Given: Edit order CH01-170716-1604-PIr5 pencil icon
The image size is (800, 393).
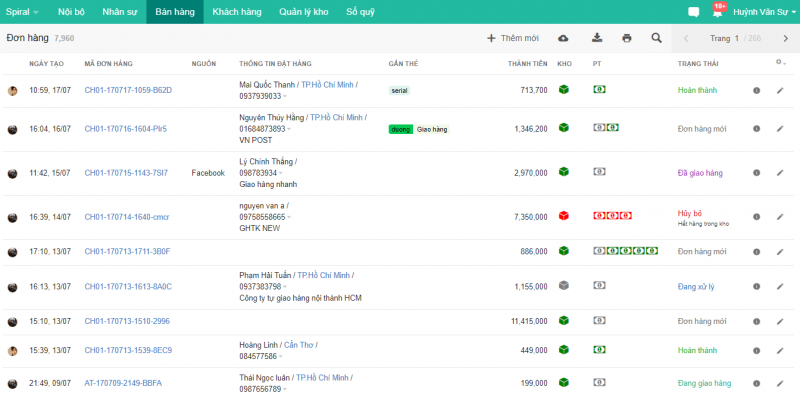Looking at the screenshot, I should [x=780, y=129].
